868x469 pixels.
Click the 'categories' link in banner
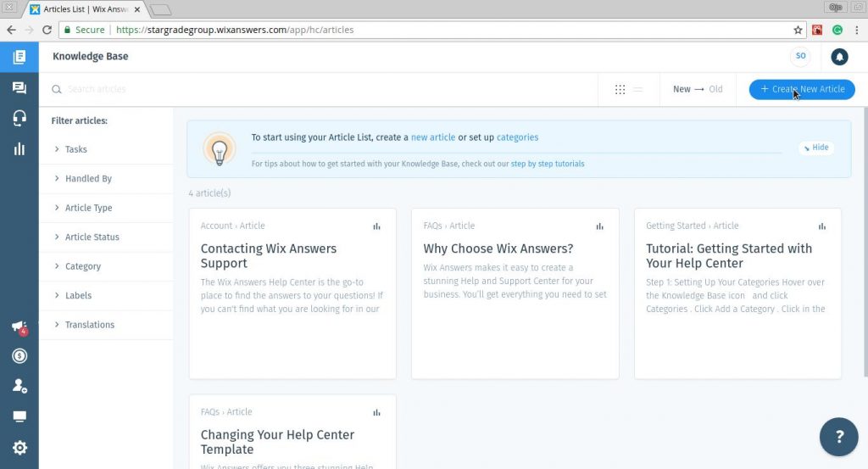tap(517, 137)
